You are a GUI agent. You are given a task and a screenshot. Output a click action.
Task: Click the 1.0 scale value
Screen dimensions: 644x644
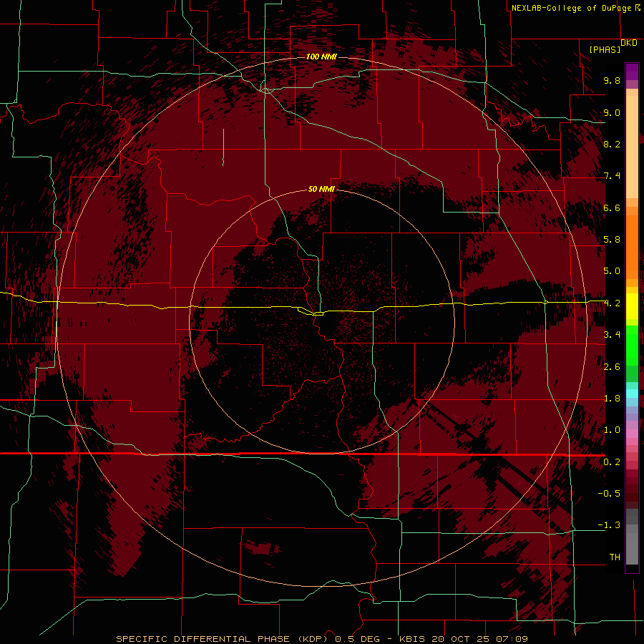pyautogui.click(x=612, y=430)
